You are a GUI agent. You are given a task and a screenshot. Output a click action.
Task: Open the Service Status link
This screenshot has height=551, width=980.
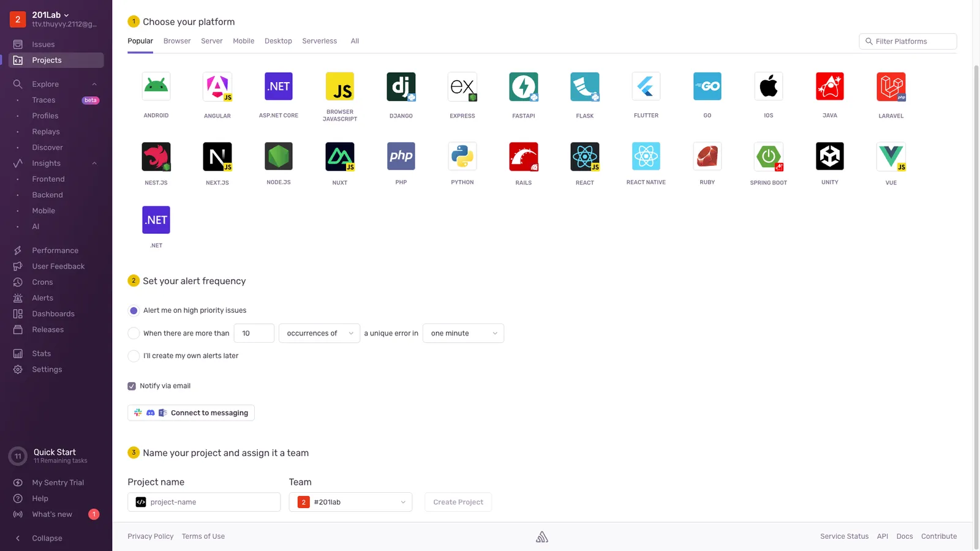click(845, 536)
